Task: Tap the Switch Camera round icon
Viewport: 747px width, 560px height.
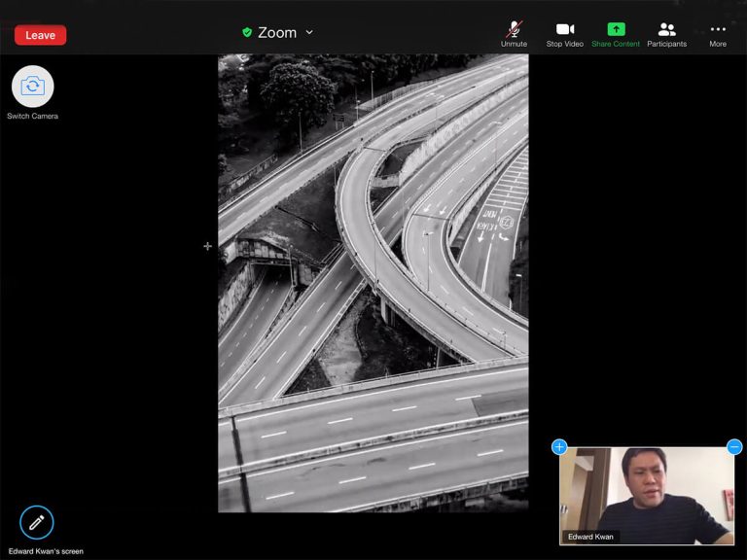Action: (33, 87)
